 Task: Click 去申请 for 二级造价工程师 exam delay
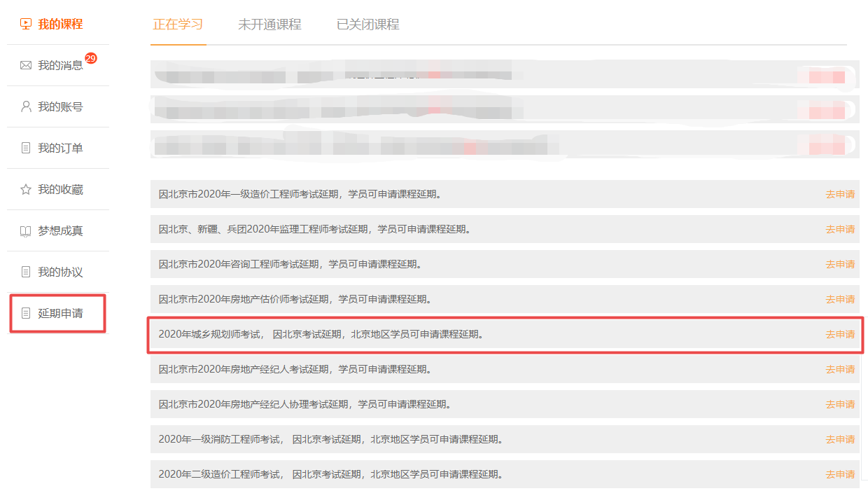pyautogui.click(x=841, y=473)
